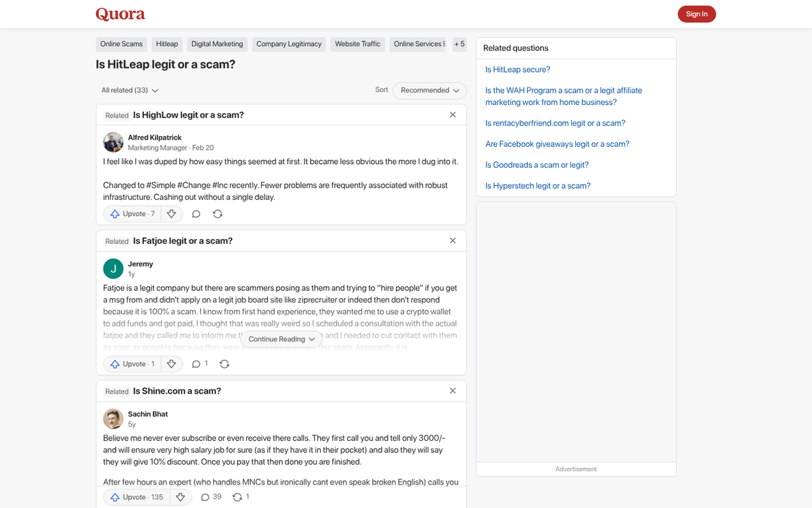Expand the All related filter
Screen dimensions: 812x508
click(x=129, y=90)
